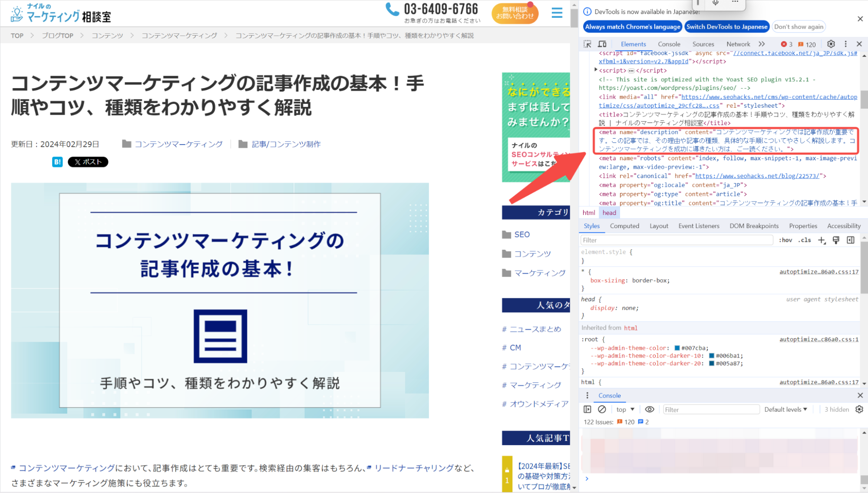Screen dimensions: 868x493
Task: Open the DOM Breakpoints tab
Action: (754, 226)
